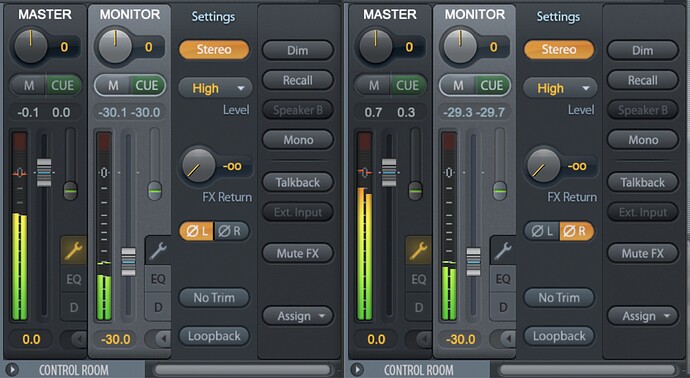Open EQ on left Monitor channel
The width and height of the screenshot is (690, 378).
click(x=158, y=279)
